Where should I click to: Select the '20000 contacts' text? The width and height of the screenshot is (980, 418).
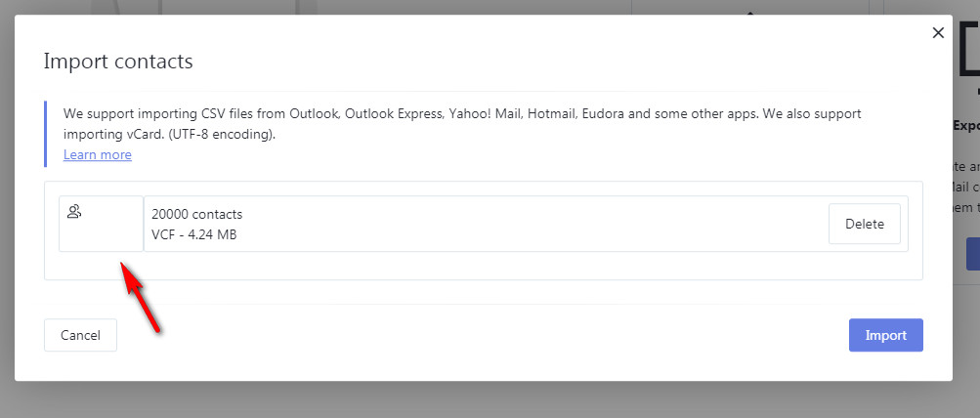tap(196, 214)
